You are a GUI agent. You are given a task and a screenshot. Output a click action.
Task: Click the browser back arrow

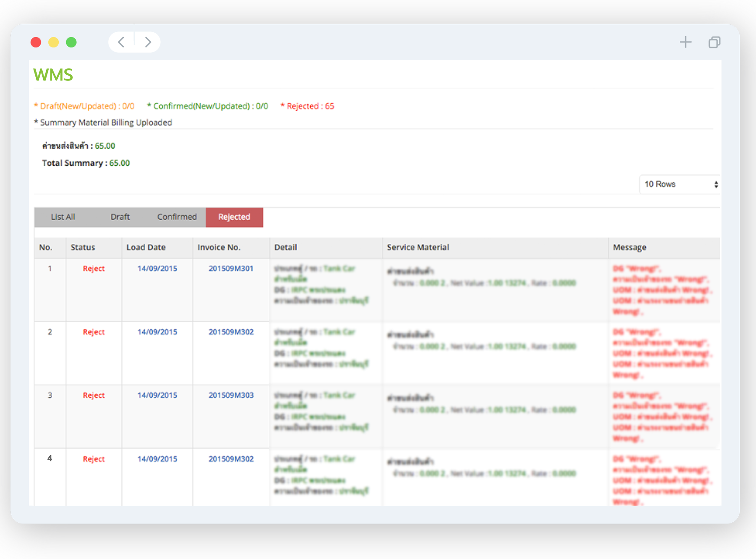pyautogui.click(x=121, y=42)
